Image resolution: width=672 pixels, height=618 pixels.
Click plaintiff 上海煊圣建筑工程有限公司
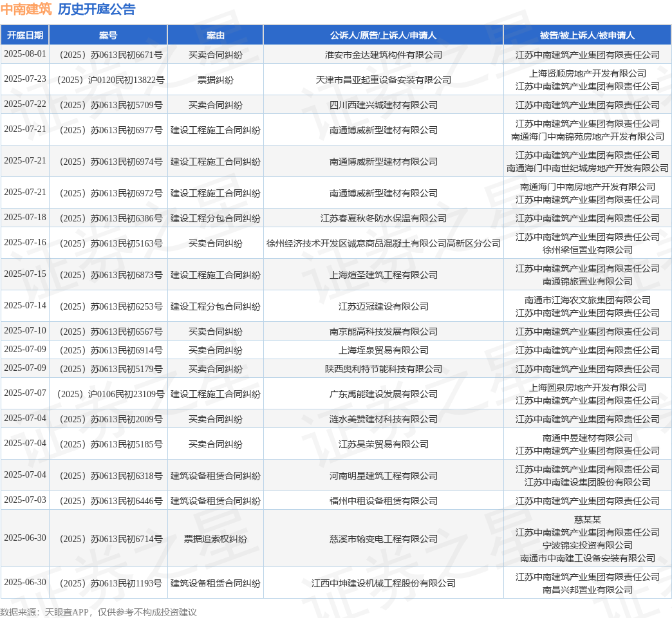(383, 275)
